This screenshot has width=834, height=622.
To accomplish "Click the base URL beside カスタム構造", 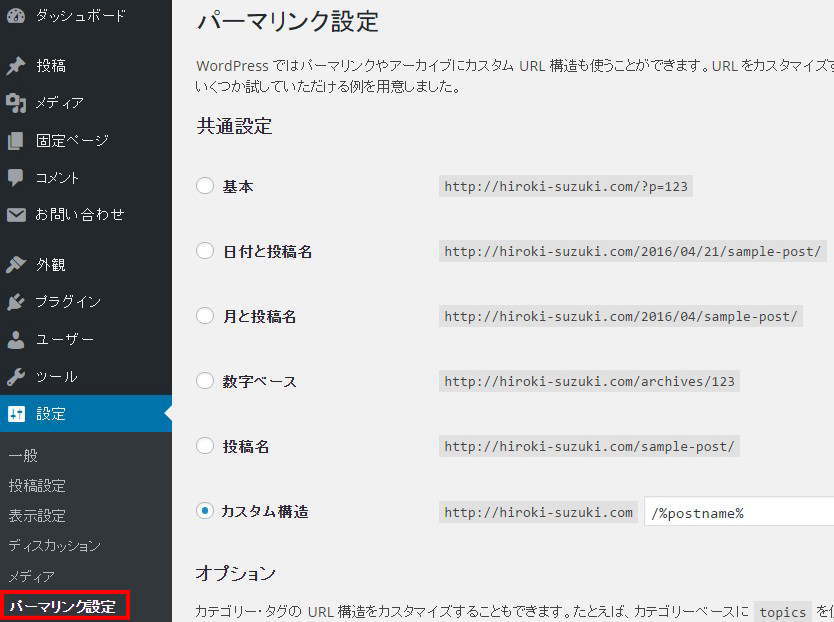I will tap(538, 512).
